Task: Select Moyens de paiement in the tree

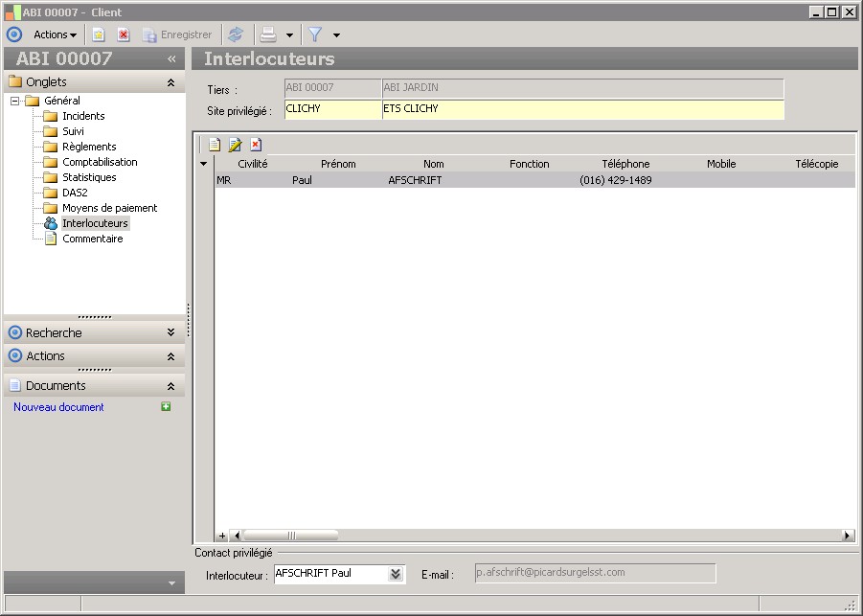Action: [x=109, y=208]
